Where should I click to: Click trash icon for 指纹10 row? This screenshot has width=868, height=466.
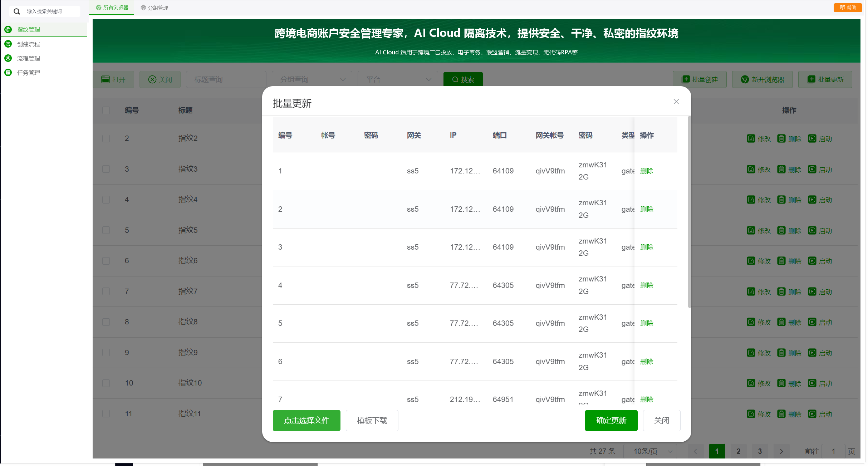coord(781,383)
